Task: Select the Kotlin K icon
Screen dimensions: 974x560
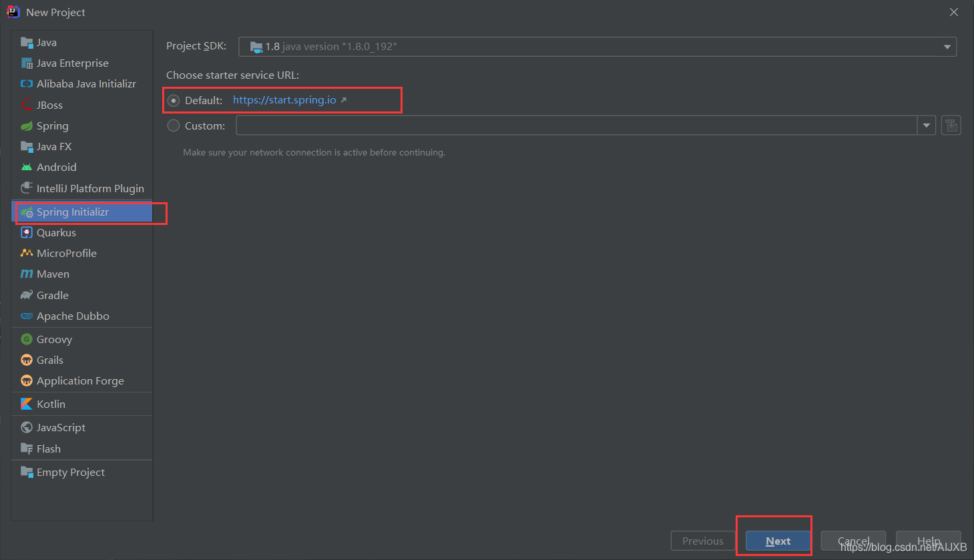Action: 27,404
